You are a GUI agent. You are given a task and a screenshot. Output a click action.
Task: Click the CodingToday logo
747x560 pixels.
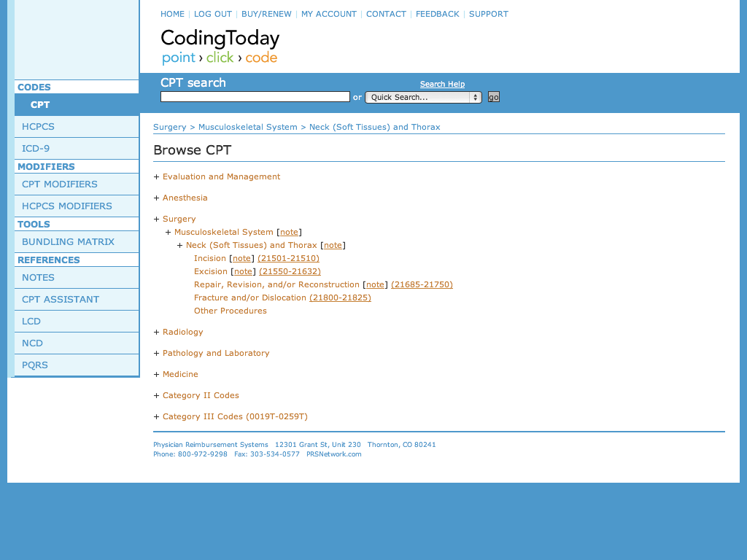pyautogui.click(x=220, y=46)
